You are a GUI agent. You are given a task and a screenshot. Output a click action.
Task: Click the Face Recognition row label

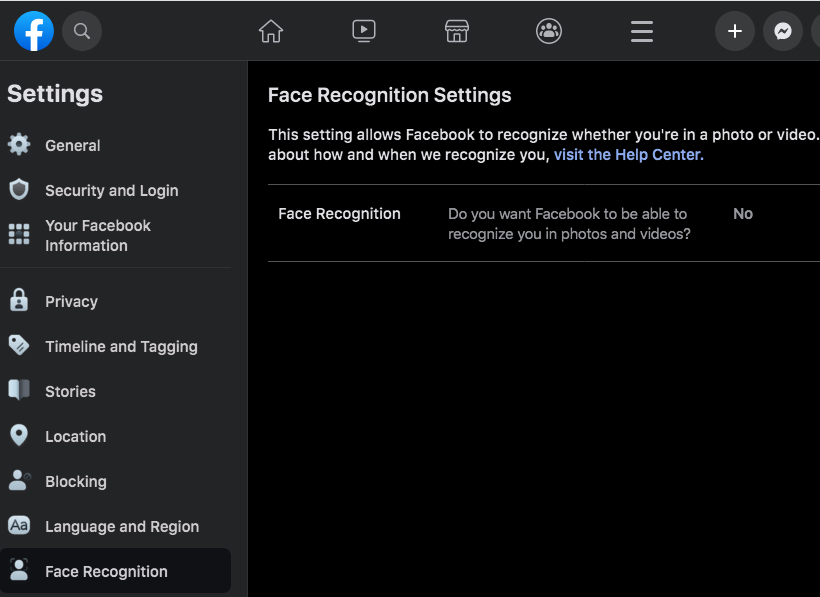click(x=339, y=214)
